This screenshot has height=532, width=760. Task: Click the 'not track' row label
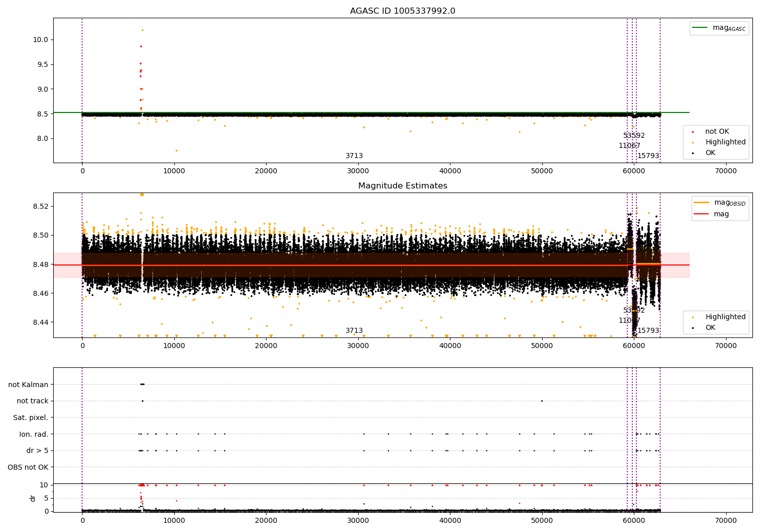(32, 401)
